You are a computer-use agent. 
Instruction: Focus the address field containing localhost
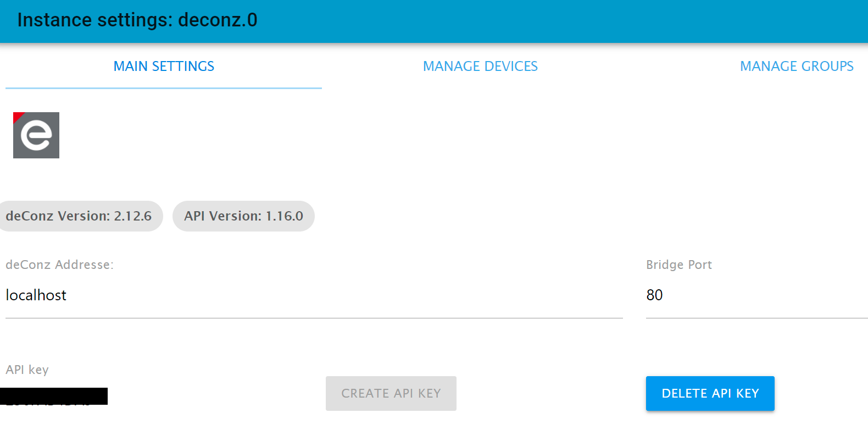click(314, 295)
